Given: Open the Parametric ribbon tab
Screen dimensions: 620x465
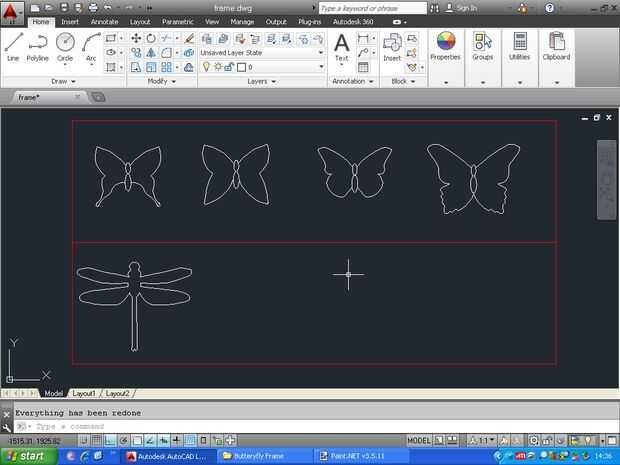Looking at the screenshot, I should (178, 22).
